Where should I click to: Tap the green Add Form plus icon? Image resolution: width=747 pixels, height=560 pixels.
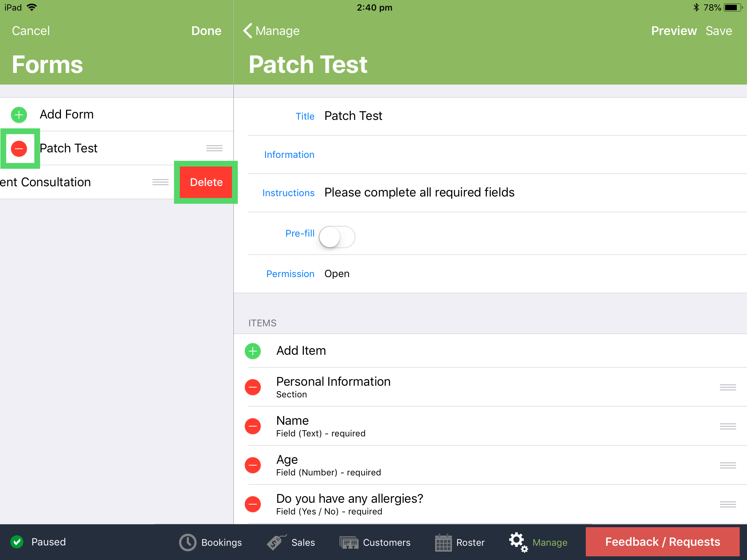(19, 115)
